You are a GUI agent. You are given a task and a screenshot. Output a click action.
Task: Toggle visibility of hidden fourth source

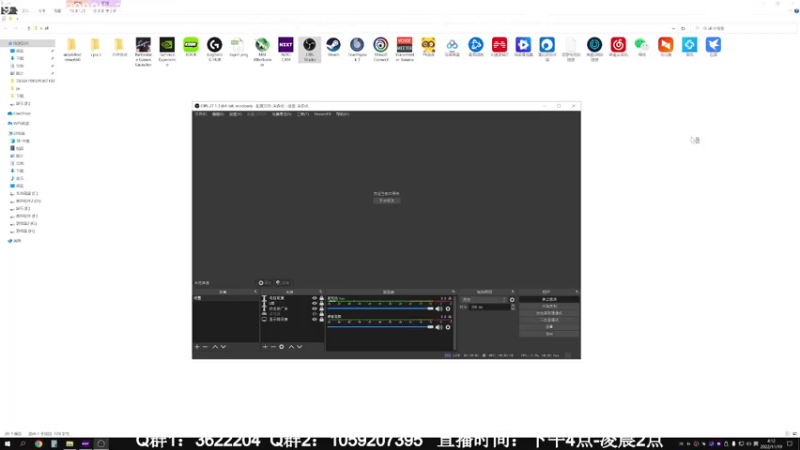point(314,314)
